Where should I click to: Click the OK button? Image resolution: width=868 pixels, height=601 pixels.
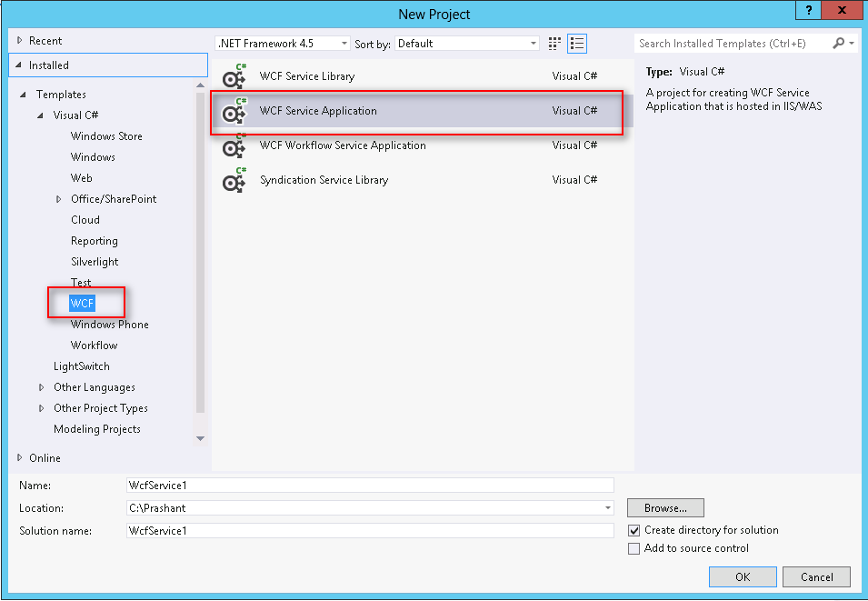pyautogui.click(x=743, y=577)
